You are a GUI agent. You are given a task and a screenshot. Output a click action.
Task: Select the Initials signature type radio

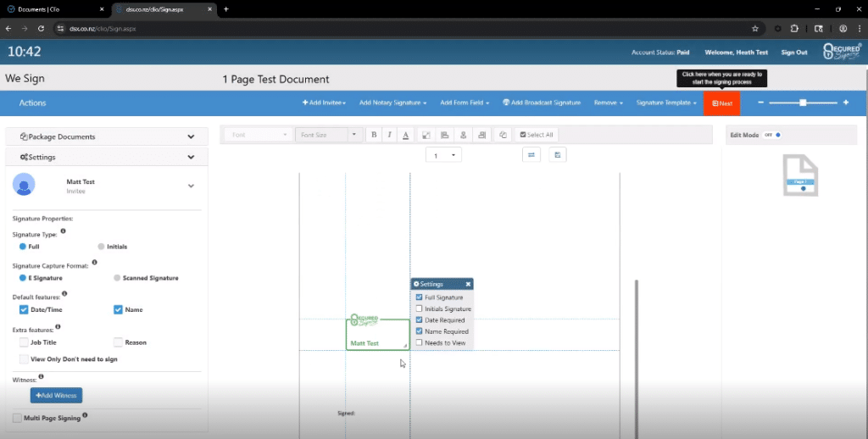(x=101, y=247)
